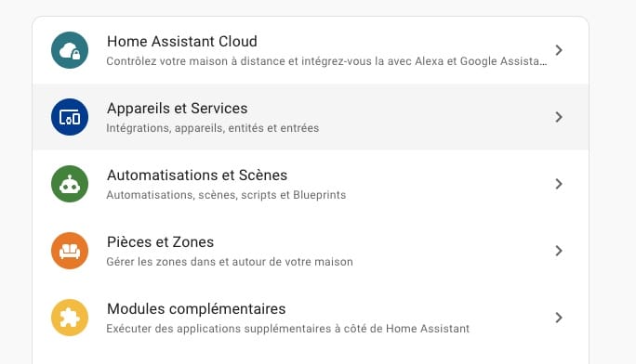Viewport: 636px width, 364px height.
Task: Click the Home Assistant Cloud lock icon
Action: (x=70, y=50)
